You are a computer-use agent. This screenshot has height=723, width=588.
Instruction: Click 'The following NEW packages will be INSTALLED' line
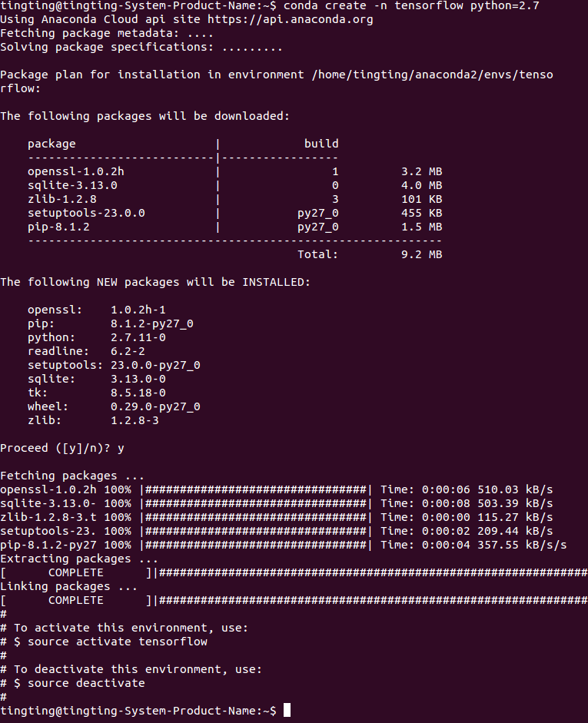coord(155,283)
